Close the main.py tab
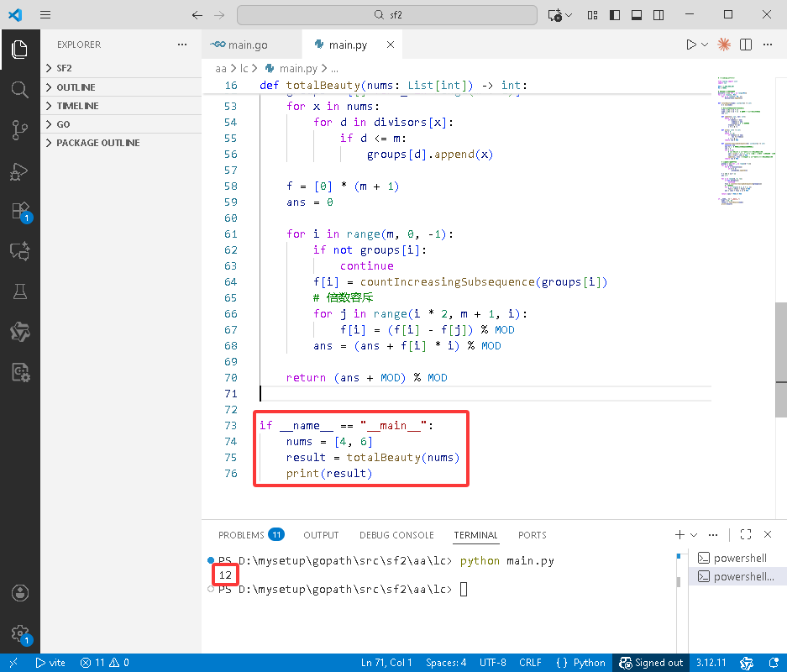Viewport: 787px width, 672px height. click(390, 45)
